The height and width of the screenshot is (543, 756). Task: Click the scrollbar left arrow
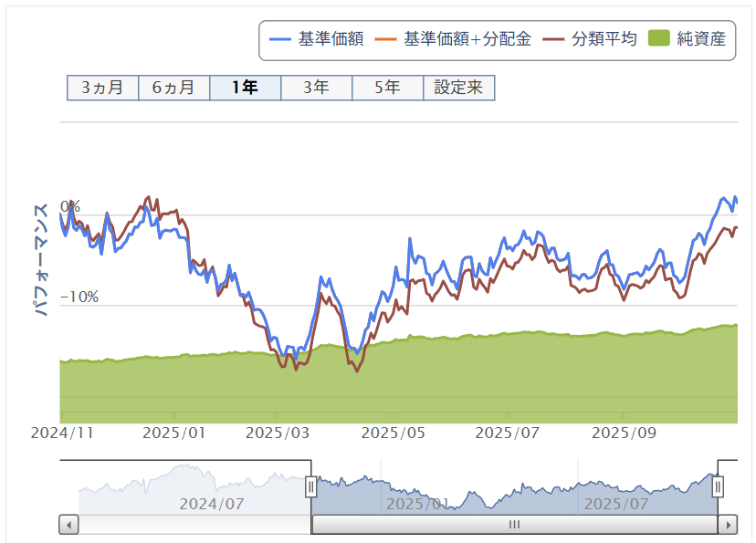tap(69, 525)
